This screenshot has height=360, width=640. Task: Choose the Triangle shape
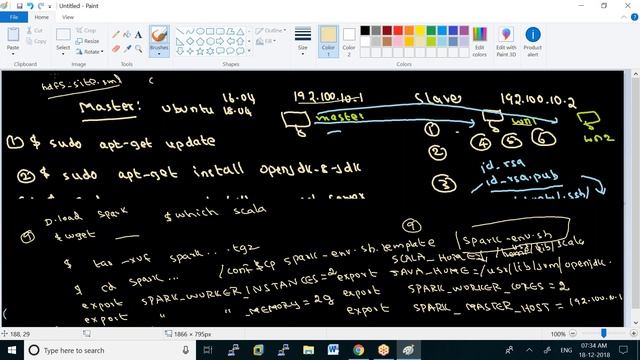pos(240,31)
